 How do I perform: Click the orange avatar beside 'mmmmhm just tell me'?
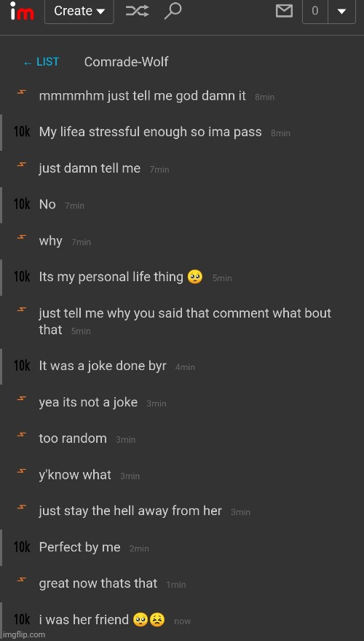22,92
